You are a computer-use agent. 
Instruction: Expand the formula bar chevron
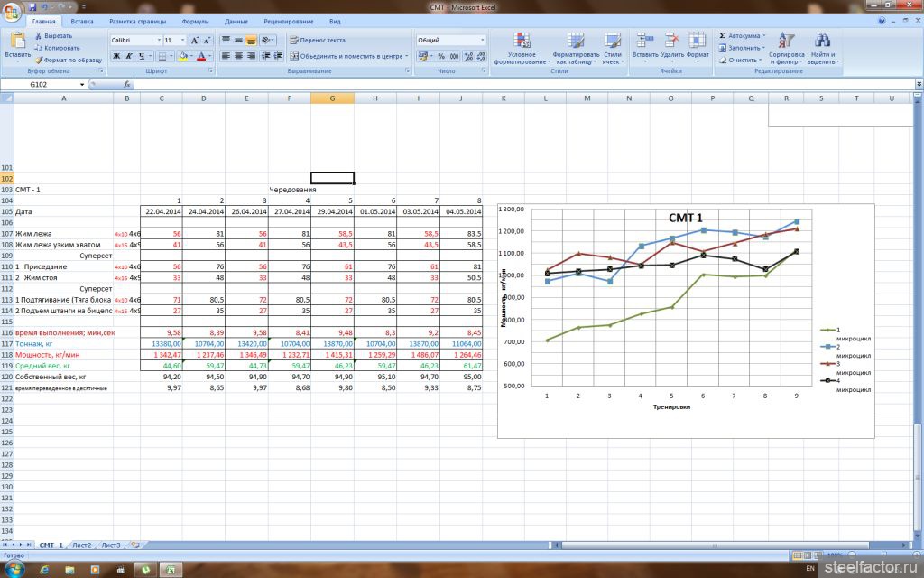[919, 84]
